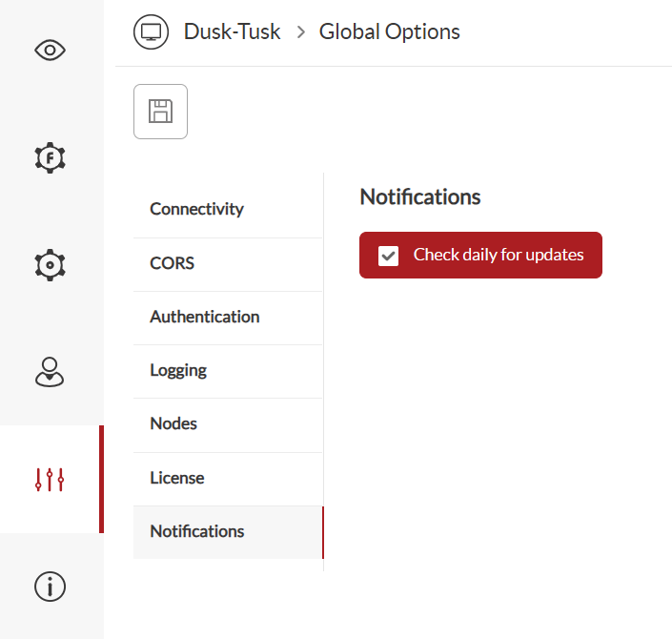Click the Global Options breadcrumb
This screenshot has width=672, height=639.
(x=389, y=31)
